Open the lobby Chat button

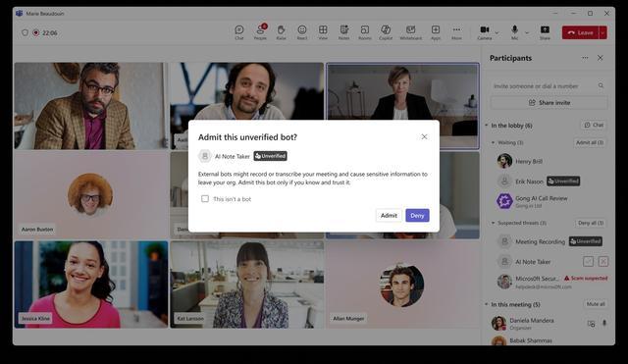(594, 125)
